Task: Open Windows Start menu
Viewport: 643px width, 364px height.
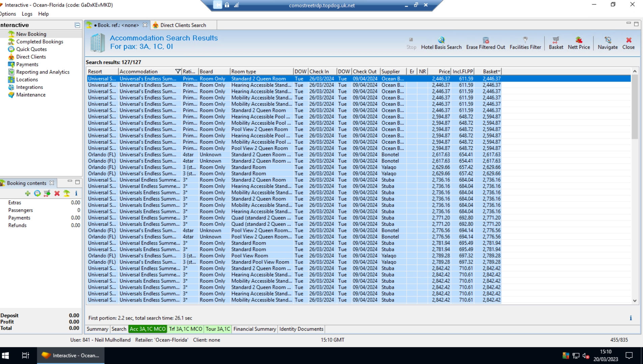Action: coord(5,356)
